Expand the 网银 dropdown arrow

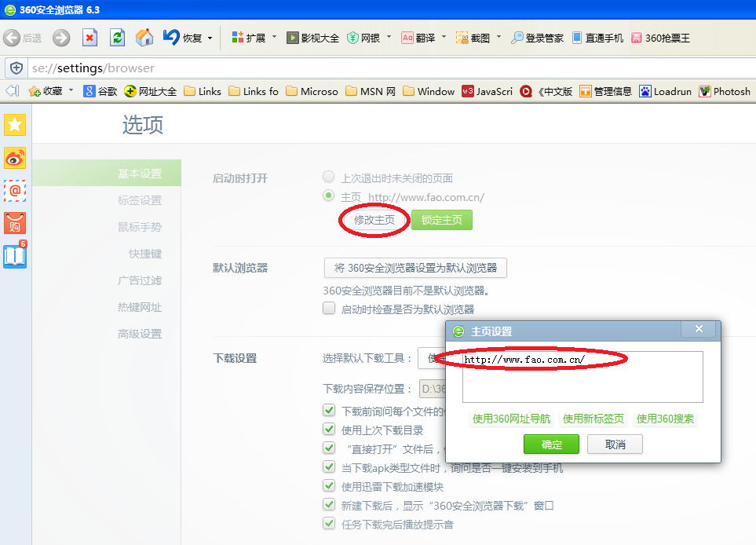tap(389, 37)
